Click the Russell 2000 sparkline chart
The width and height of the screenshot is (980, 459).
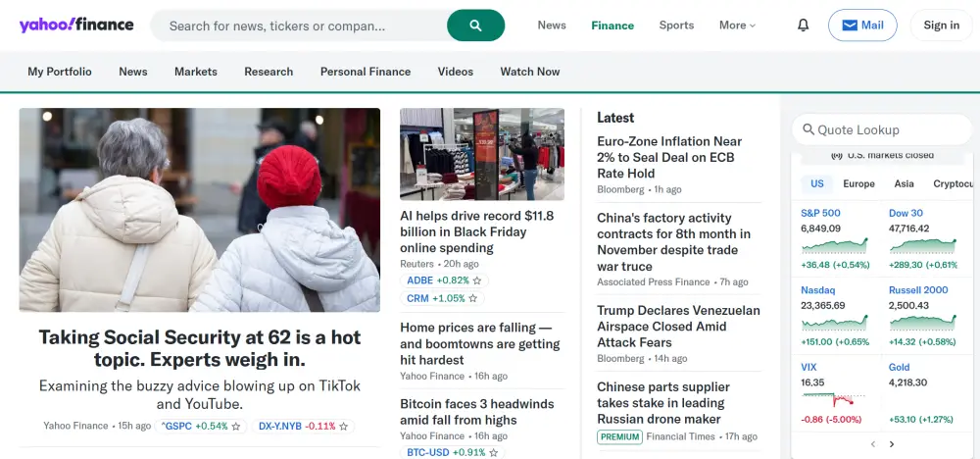point(922,323)
